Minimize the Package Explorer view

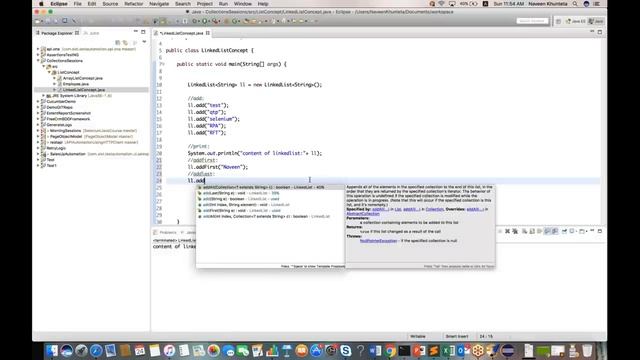coord(136,32)
